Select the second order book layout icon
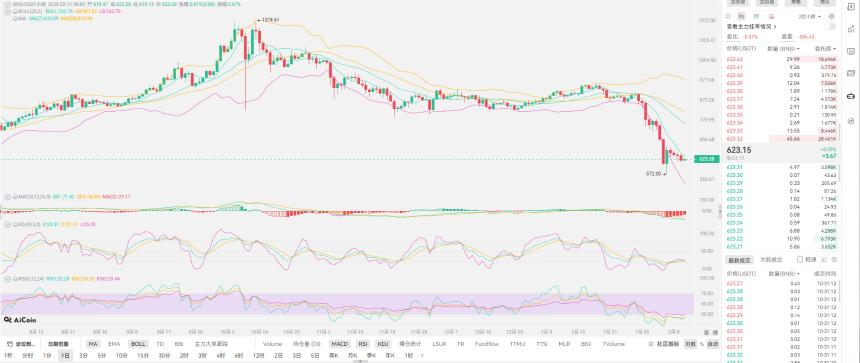The image size is (860, 363). point(742,16)
